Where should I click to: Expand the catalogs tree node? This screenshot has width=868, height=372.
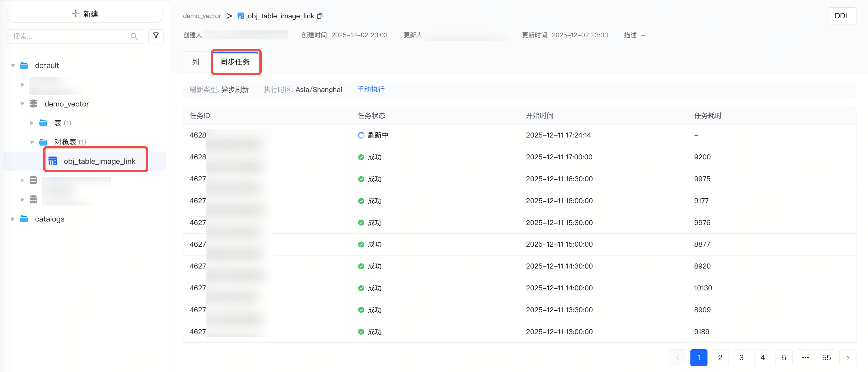tap(13, 219)
